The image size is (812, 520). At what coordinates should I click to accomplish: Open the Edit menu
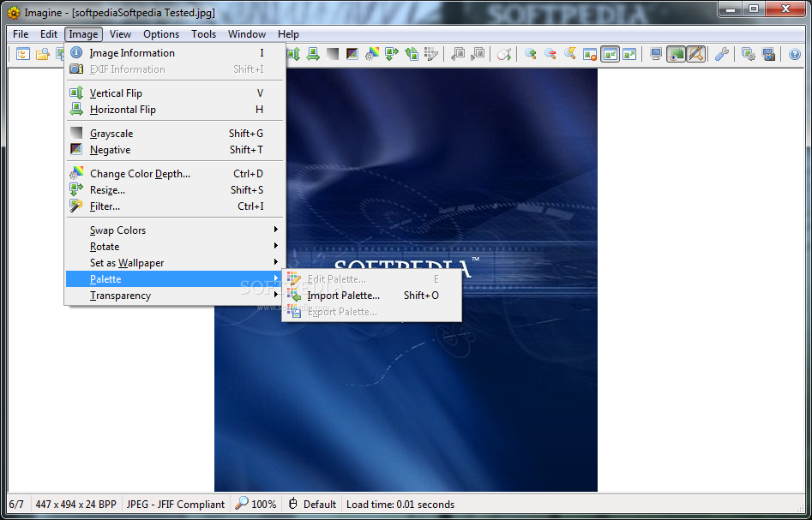[x=49, y=34]
